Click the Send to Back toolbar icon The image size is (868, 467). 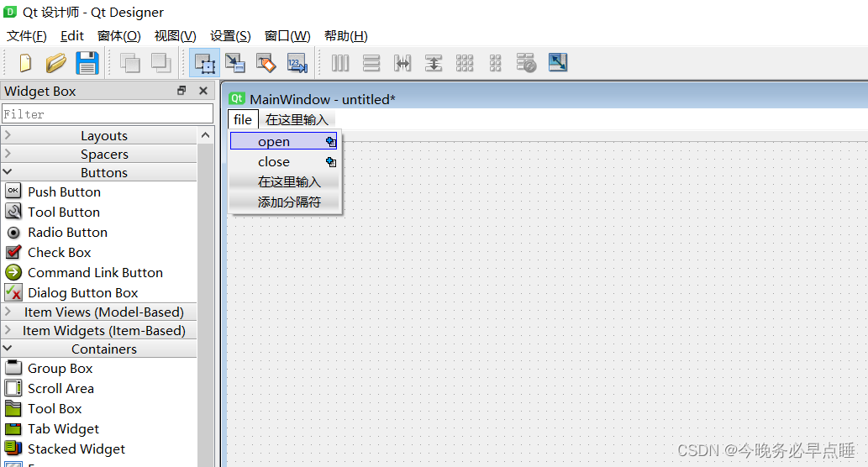point(130,63)
